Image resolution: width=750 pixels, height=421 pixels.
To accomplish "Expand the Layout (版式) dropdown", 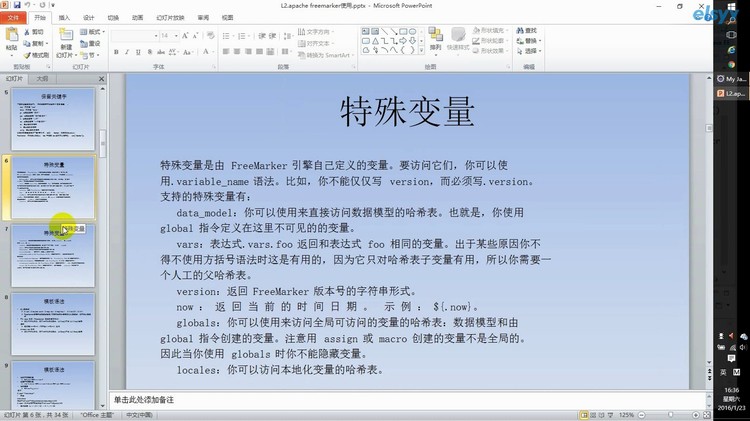I will click(x=92, y=32).
